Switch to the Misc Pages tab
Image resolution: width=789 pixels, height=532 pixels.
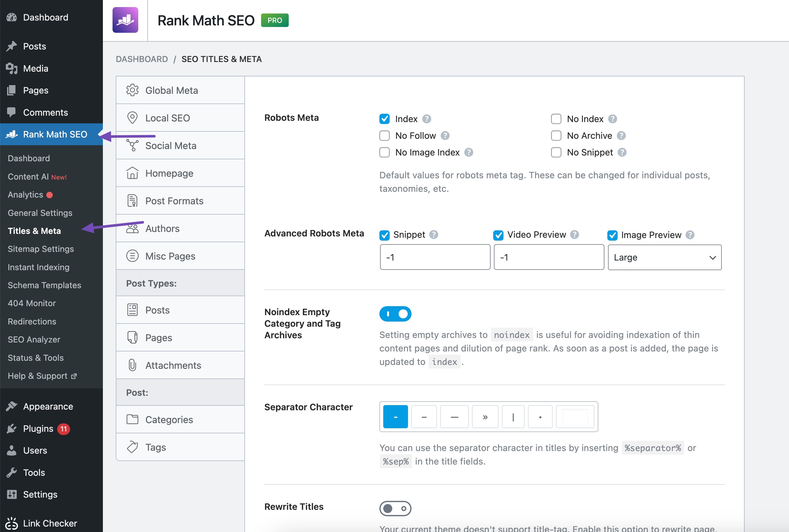click(x=180, y=256)
